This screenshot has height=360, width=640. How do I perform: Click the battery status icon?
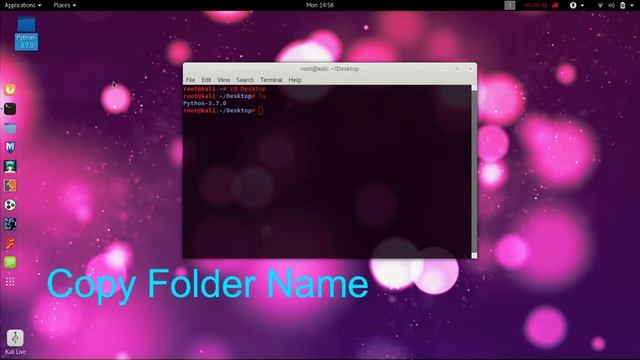[x=623, y=5]
